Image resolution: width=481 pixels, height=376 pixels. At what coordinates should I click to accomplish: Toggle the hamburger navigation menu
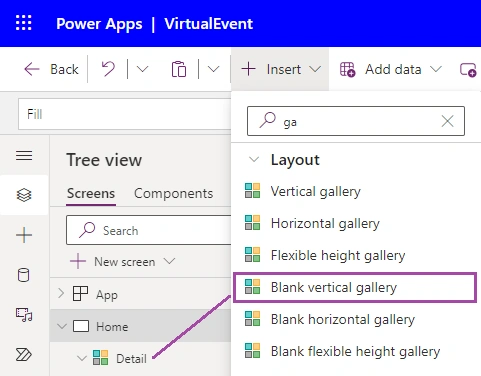24,156
